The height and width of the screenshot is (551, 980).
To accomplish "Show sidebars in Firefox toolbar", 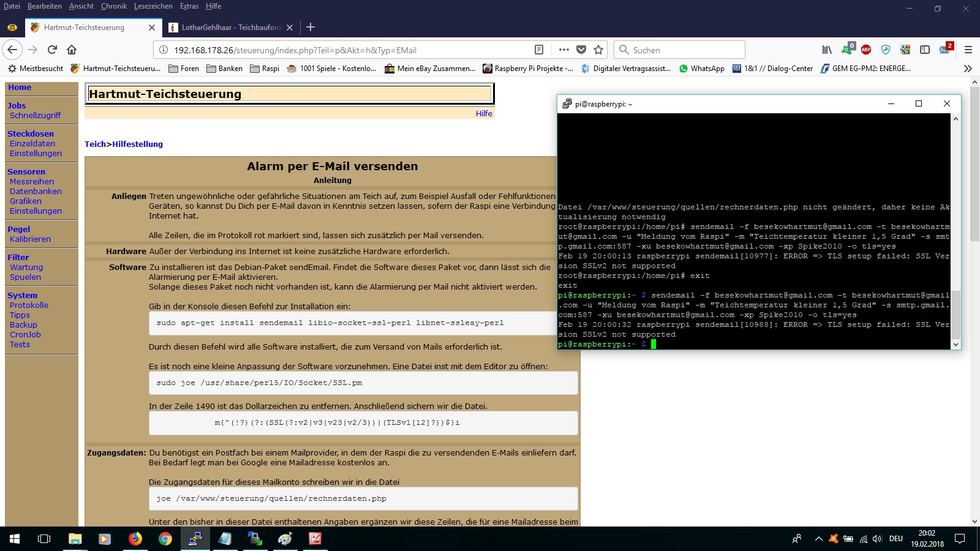I will coord(925,50).
